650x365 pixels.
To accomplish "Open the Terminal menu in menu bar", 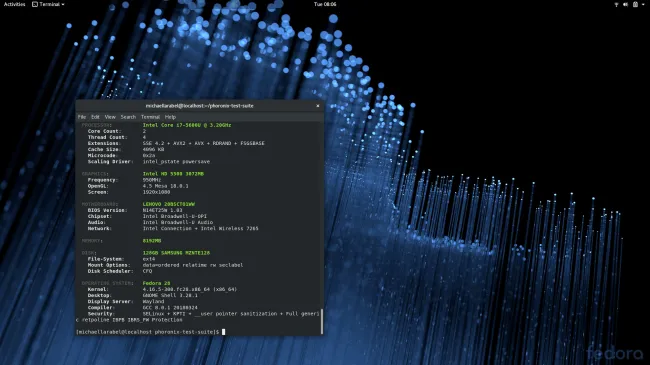I will click(x=150, y=117).
